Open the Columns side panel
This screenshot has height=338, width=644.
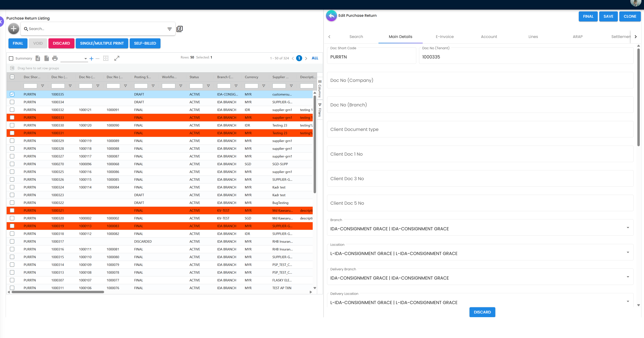pos(320,88)
